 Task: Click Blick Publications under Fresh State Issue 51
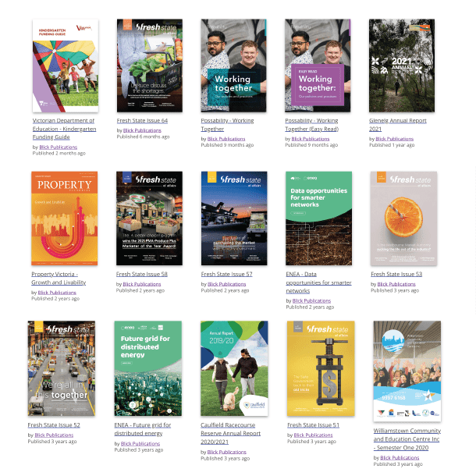click(x=313, y=435)
